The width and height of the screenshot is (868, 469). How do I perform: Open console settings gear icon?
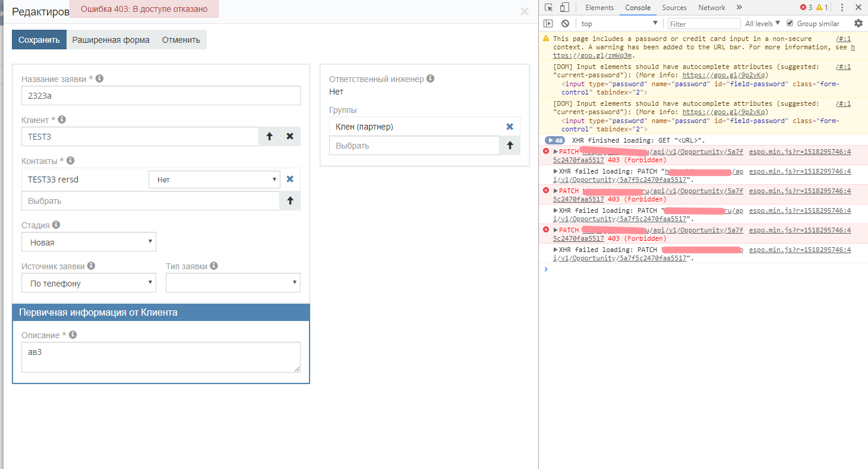(858, 24)
